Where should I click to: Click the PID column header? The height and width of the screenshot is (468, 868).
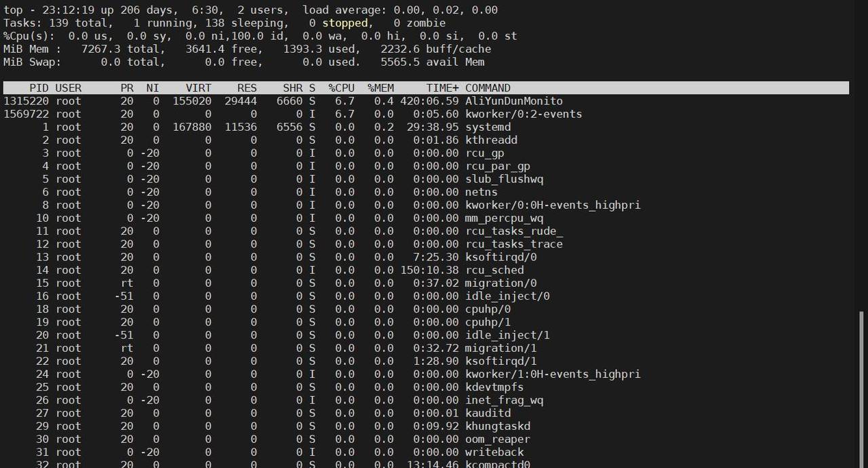click(39, 87)
